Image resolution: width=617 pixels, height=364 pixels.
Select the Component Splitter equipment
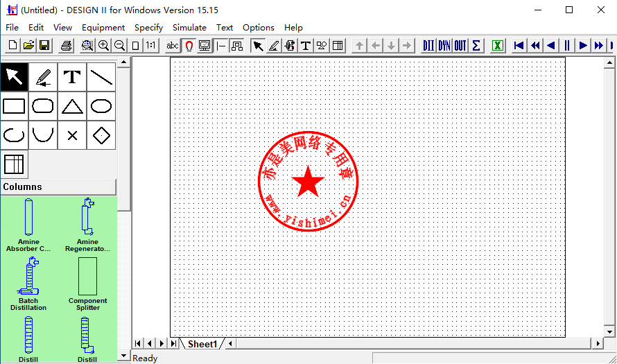(87, 284)
